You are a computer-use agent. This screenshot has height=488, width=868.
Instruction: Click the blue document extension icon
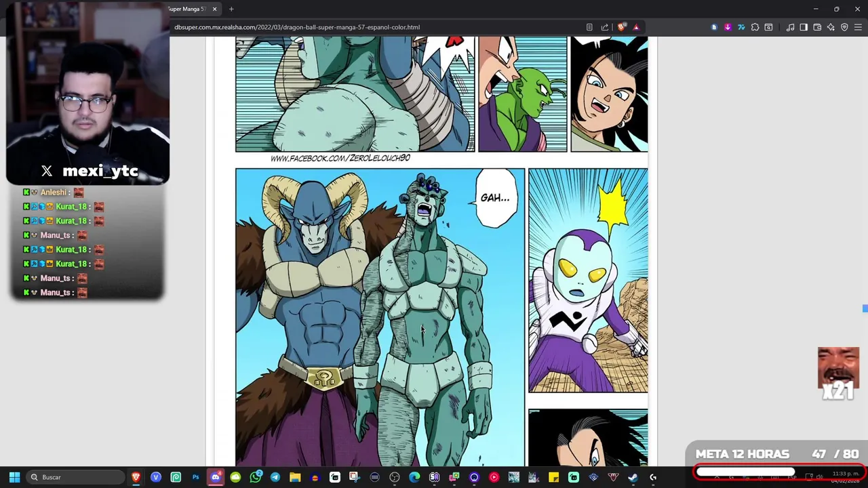point(714,27)
